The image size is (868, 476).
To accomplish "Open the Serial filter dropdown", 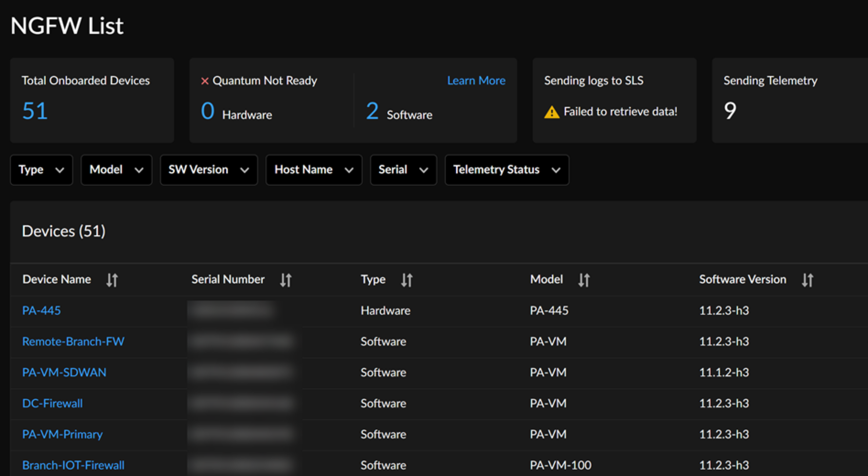I will coord(403,170).
